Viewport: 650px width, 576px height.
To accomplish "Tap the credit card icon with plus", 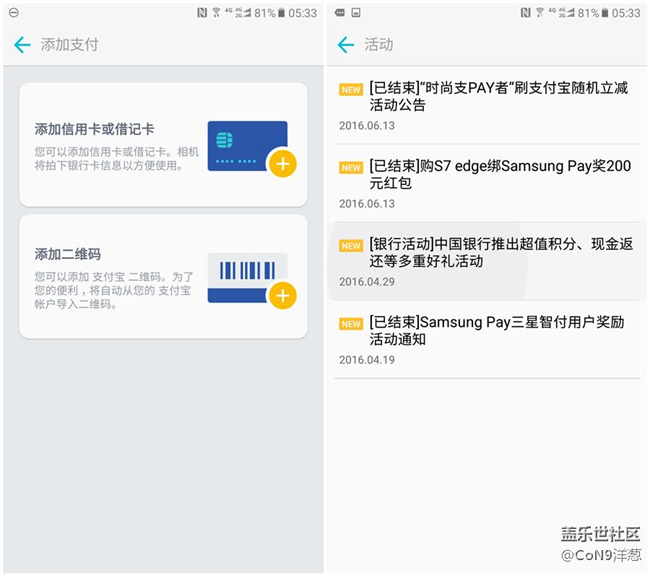I will pyautogui.click(x=251, y=147).
